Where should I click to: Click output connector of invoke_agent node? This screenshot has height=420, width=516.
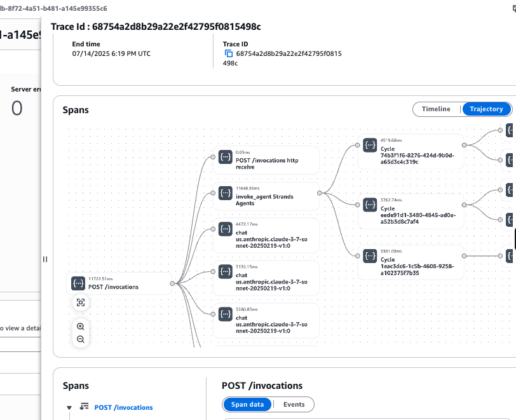pos(318,192)
